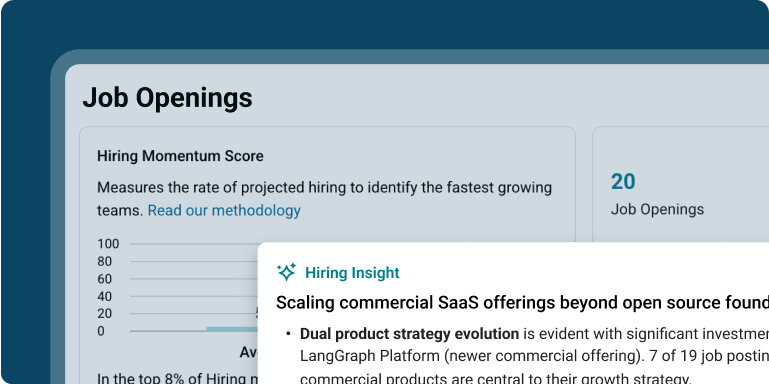Viewport: 769px width, 384px height.
Task: Click the 40 axis label on chart
Action: tap(104, 296)
